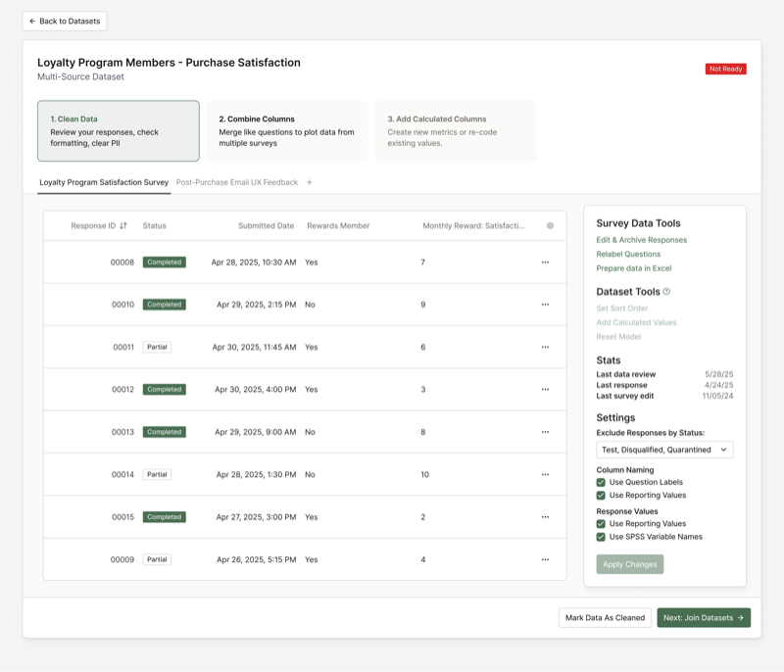The image size is (784, 672).
Task: Open row actions menu for response 00015
Action: 545,517
